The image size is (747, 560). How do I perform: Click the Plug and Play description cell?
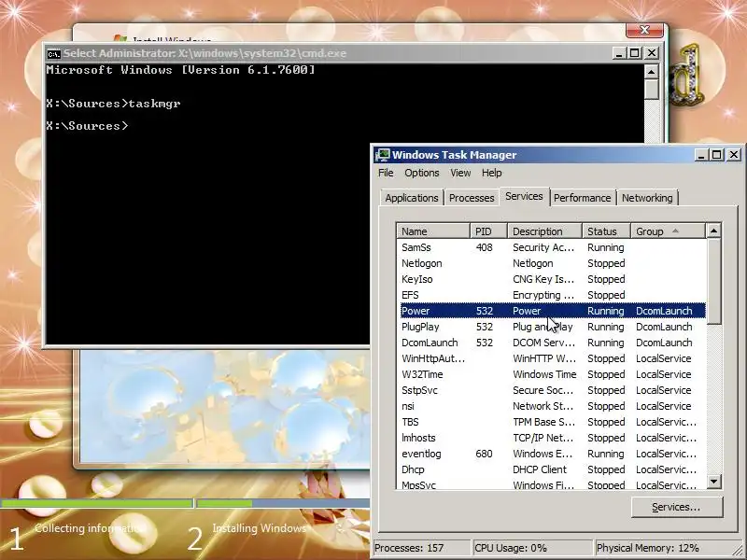pos(543,327)
